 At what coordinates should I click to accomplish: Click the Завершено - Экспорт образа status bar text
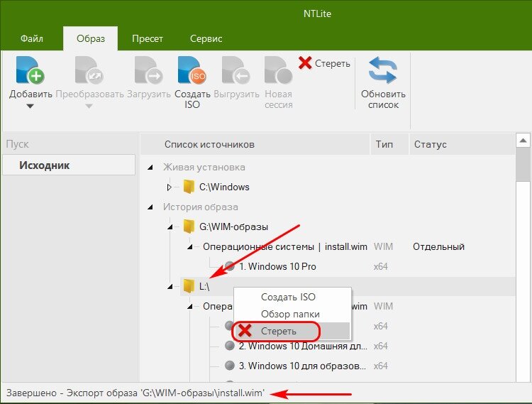pos(135,393)
